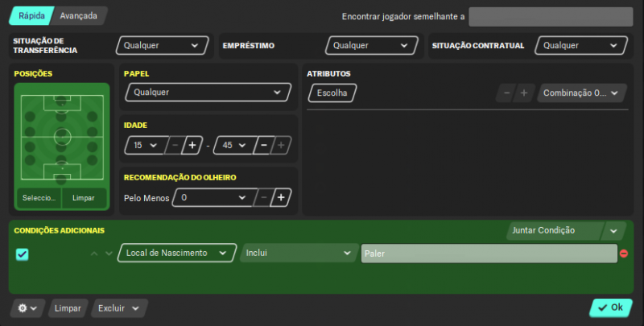Viewport: 644px width, 326px height.
Task: Increase the maximum age with plus
Action: point(281,146)
